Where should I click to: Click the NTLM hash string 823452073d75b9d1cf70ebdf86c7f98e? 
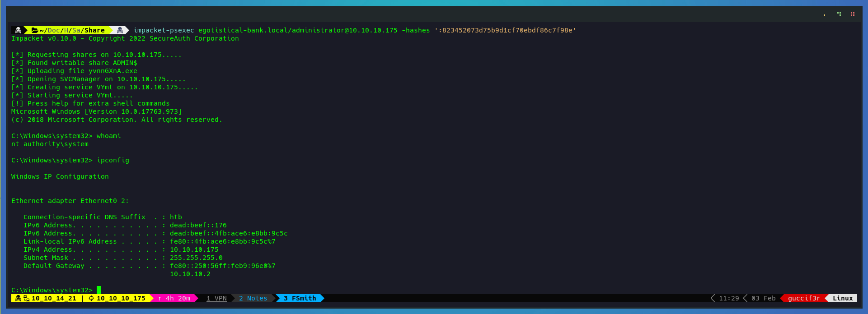pos(507,30)
